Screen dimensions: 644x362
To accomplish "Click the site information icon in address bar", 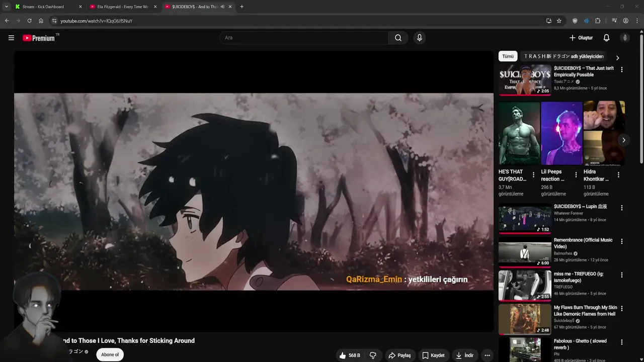I will (x=54, y=21).
